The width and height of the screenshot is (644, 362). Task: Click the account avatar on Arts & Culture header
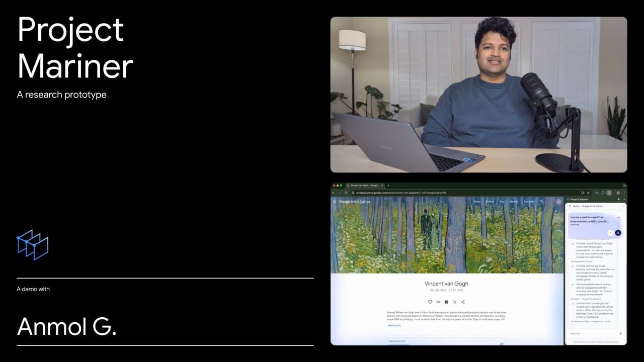click(x=558, y=202)
